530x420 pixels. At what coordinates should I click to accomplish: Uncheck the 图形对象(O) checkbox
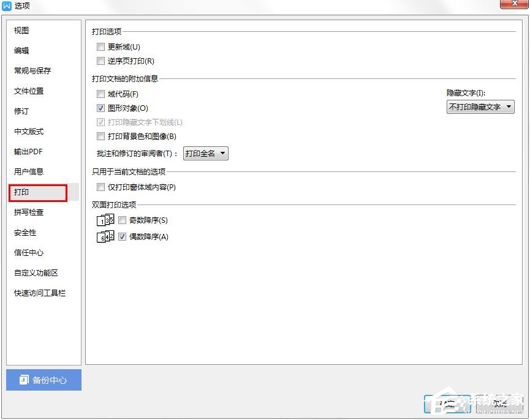pos(100,108)
